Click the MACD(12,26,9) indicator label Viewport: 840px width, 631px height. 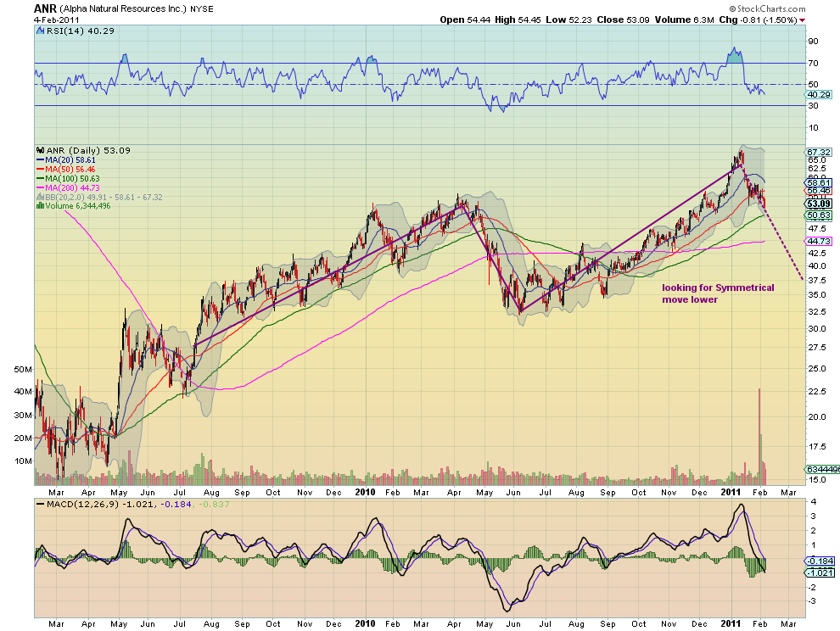(x=83, y=504)
